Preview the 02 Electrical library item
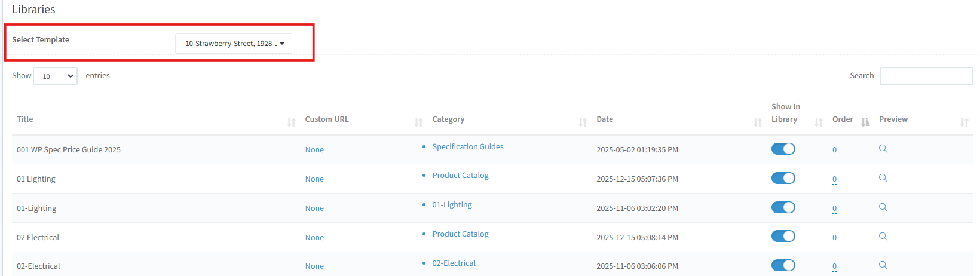 pos(883,237)
